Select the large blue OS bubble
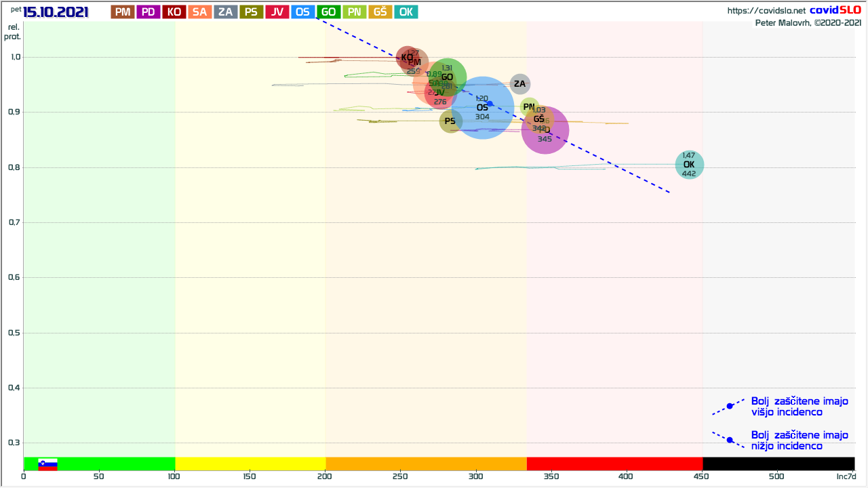 (482, 108)
